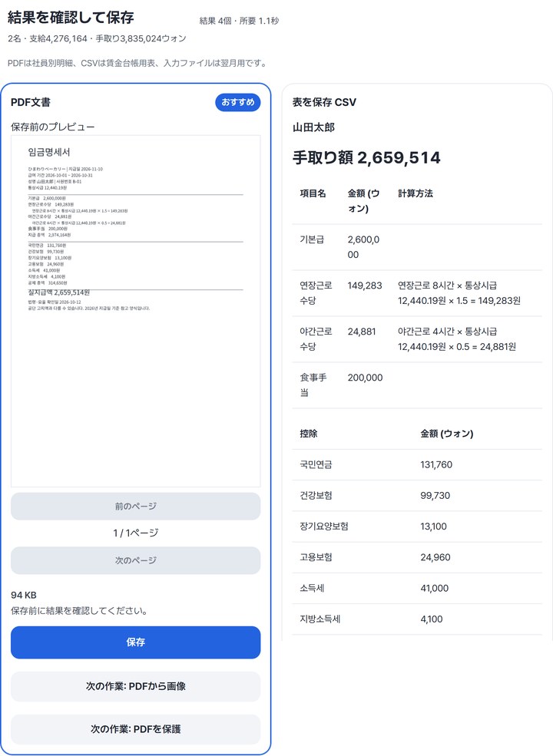Click the おすすめ badge
Viewport: 553px width, 756px height.
238,102
